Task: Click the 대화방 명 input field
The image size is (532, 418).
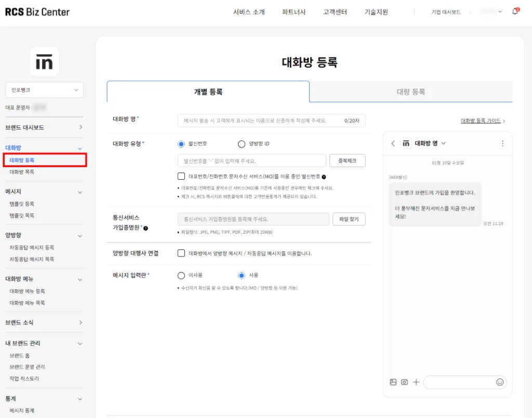Action: (271, 120)
